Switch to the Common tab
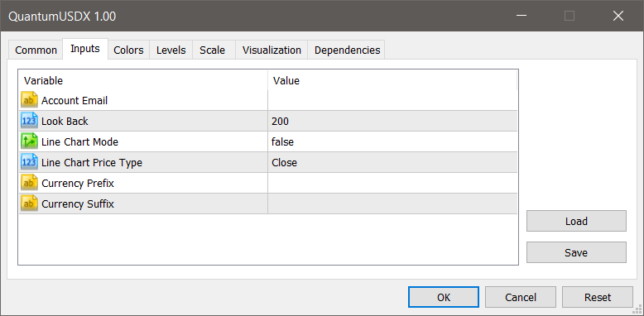Screen dimensions: 644x316 click(x=36, y=50)
